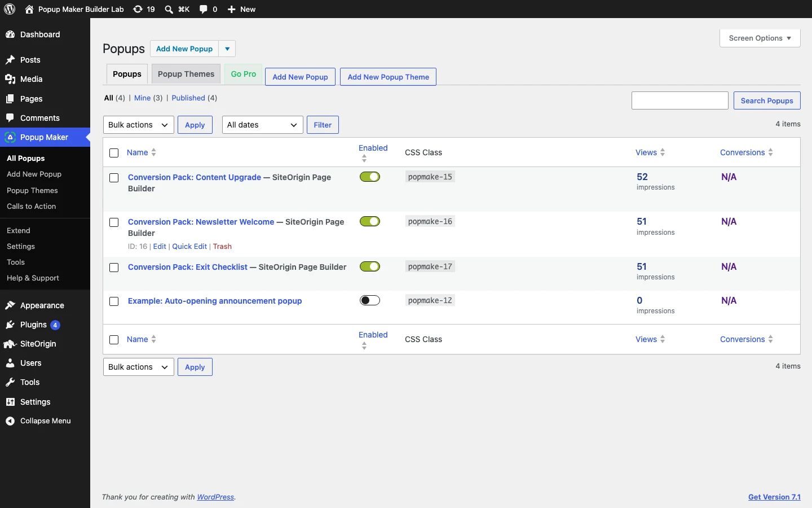Sort by Views using header sort arrows
812x508 pixels.
pos(663,152)
